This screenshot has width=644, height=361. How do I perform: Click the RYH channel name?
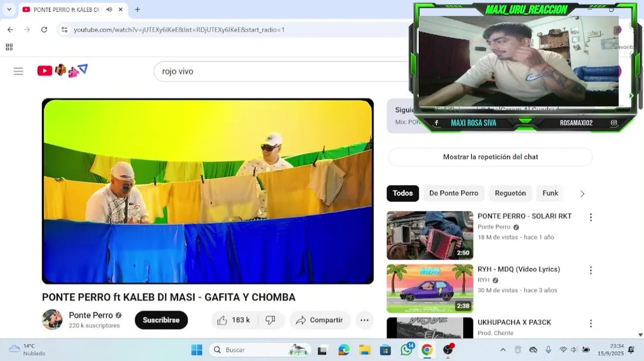484,280
